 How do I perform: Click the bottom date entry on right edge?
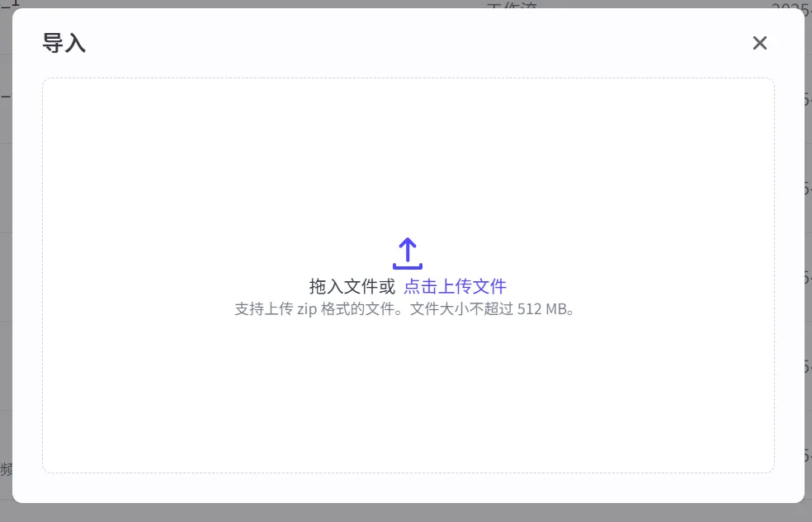(806, 459)
